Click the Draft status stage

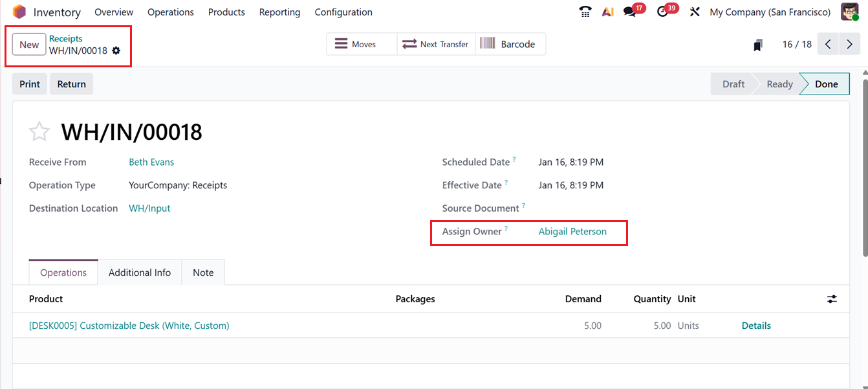pos(733,84)
